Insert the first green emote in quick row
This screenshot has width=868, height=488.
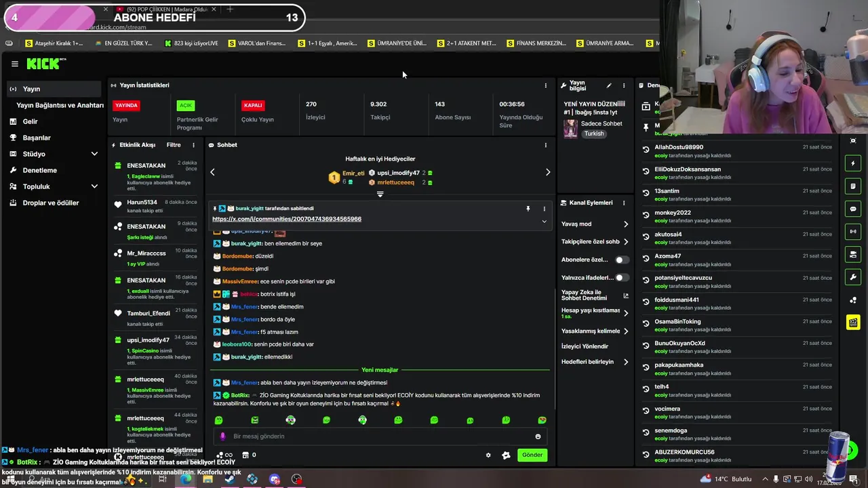coord(218,420)
